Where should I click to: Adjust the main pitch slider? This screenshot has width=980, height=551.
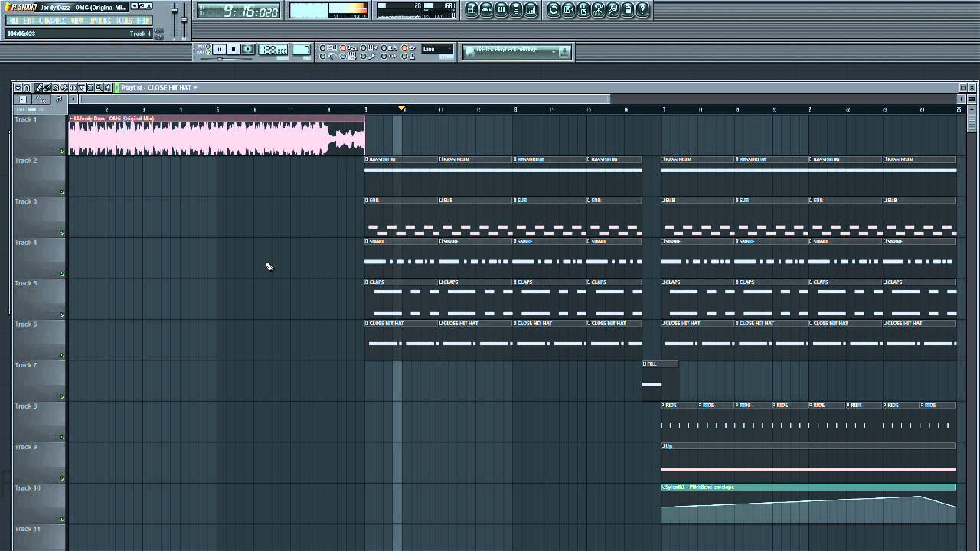click(185, 19)
